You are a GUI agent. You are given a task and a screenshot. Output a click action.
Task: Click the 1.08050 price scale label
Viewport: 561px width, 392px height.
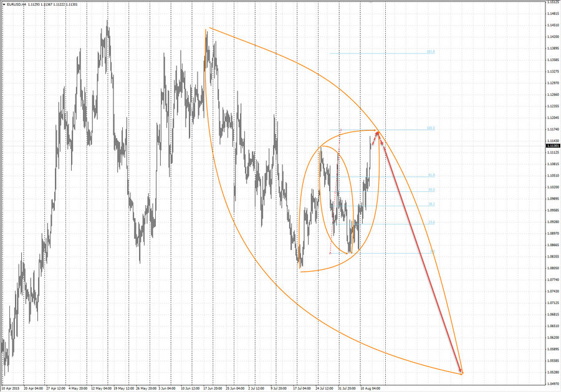553,268
